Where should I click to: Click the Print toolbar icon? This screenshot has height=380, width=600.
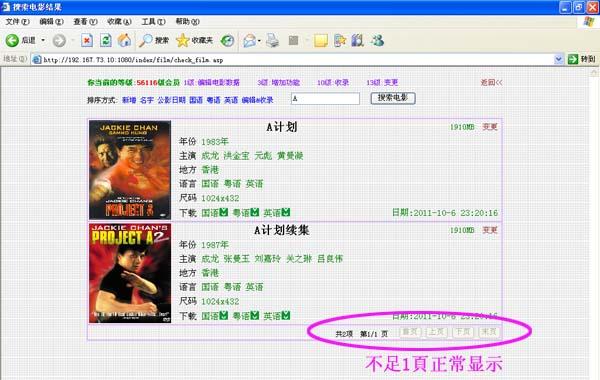click(x=273, y=40)
